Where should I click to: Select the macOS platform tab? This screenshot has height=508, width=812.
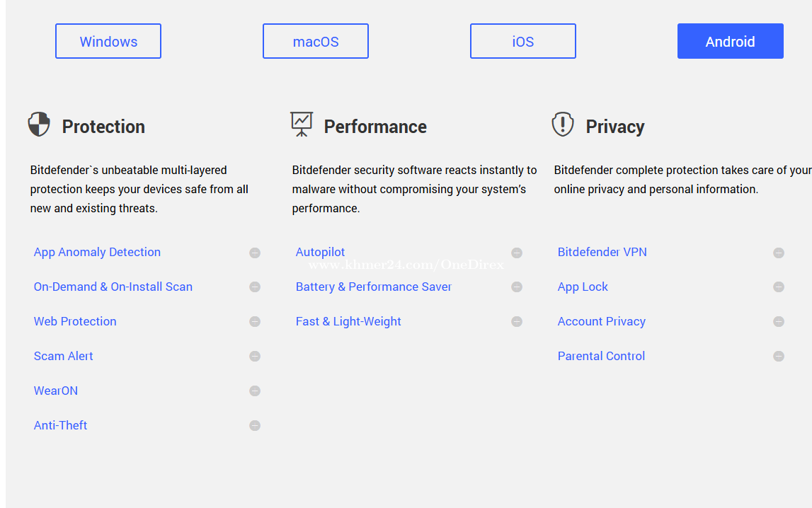(316, 42)
